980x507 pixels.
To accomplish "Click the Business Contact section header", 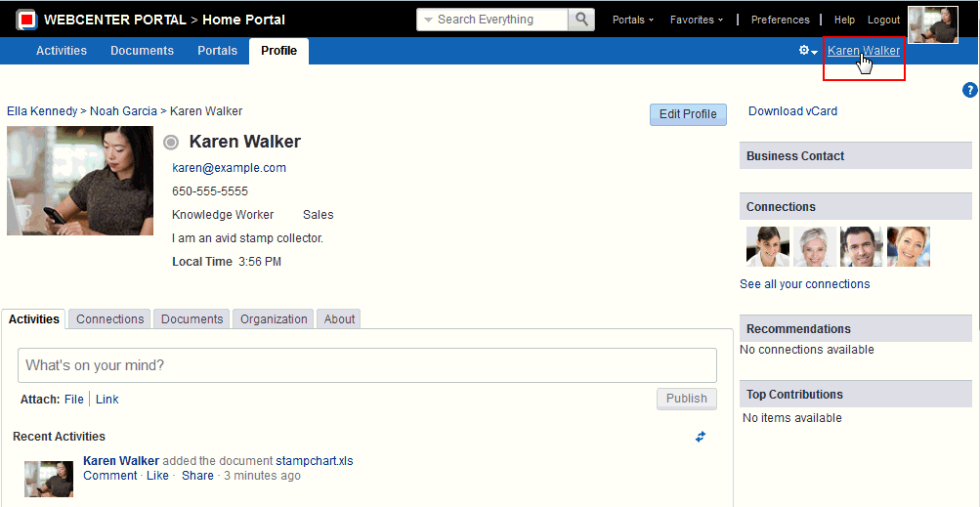I will pyautogui.click(x=856, y=155).
